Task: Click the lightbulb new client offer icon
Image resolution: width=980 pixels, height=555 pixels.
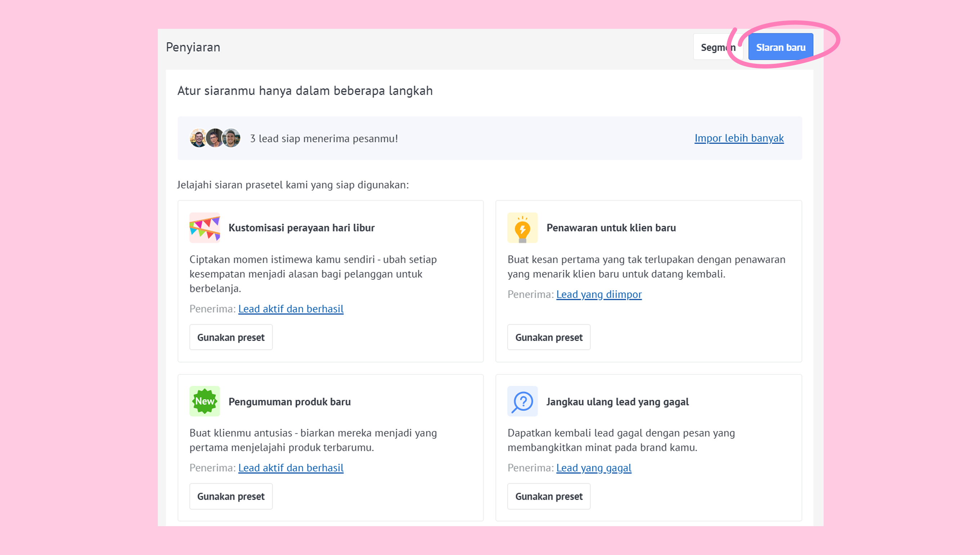Action: click(522, 227)
